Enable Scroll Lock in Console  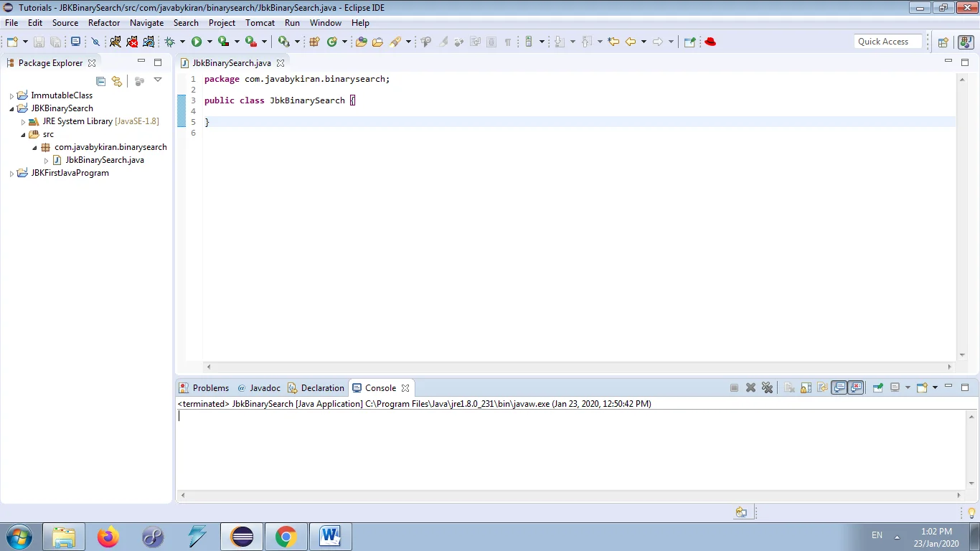806,387
